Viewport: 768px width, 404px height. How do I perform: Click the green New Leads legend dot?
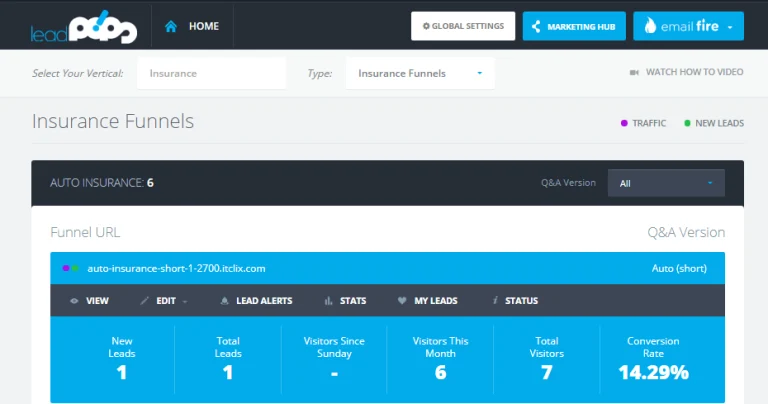click(687, 123)
